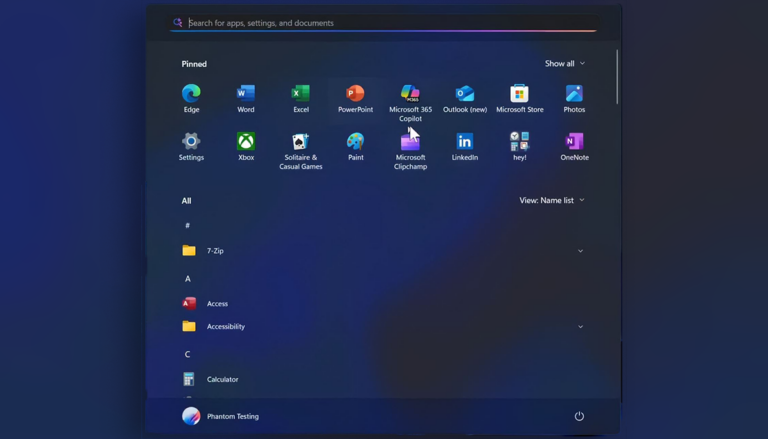Launch Xbox app

coord(246,146)
